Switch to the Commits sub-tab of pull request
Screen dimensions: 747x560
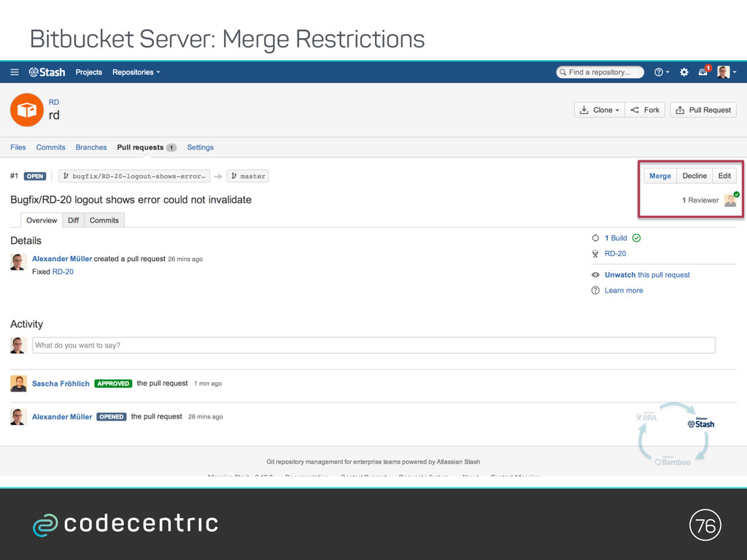[x=104, y=220]
